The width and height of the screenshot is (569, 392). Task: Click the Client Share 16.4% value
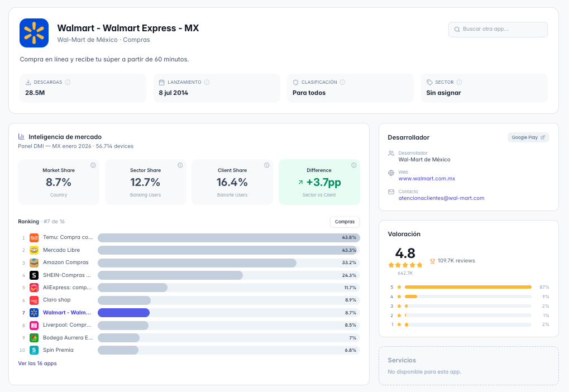(232, 182)
